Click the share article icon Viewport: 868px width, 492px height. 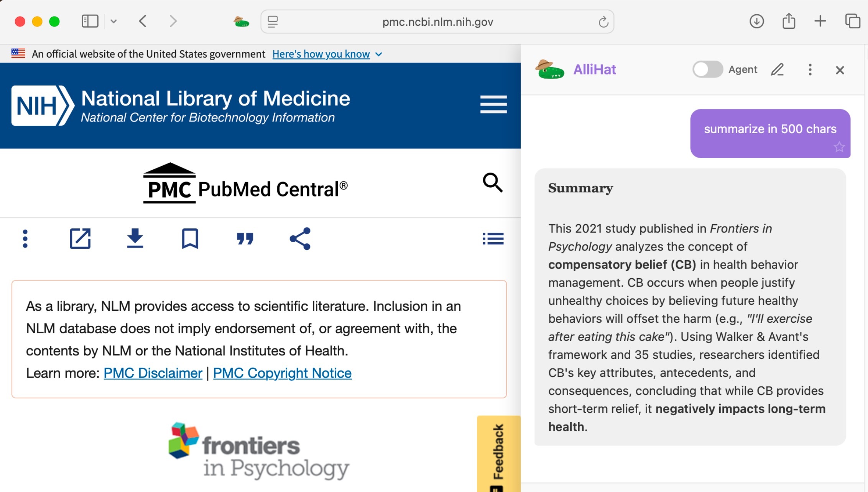300,239
